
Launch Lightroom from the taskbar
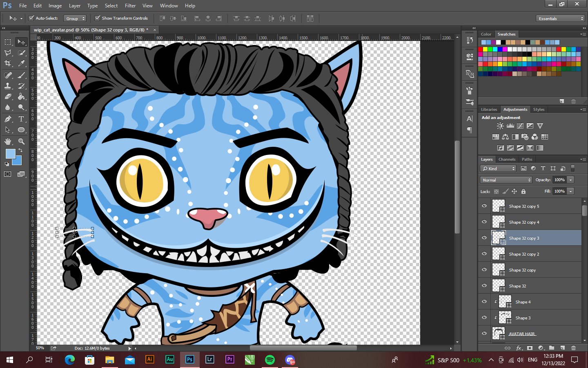209,359
